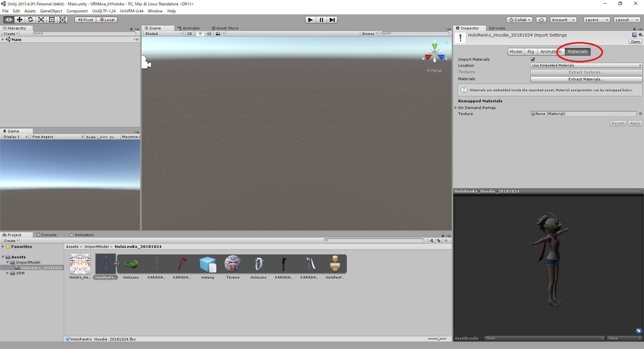The height and width of the screenshot is (349, 644).
Task: Toggle Local handle rotation
Action: 107,19
